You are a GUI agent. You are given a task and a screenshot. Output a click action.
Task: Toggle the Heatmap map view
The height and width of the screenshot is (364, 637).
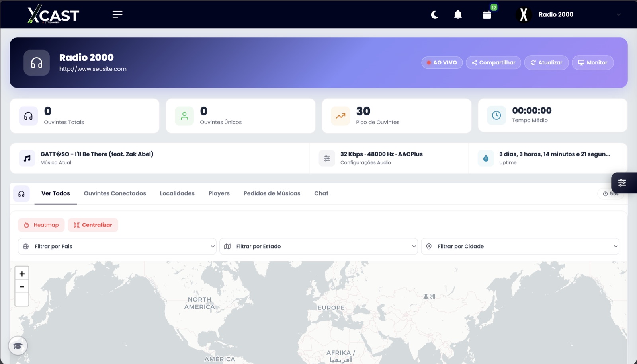(41, 225)
